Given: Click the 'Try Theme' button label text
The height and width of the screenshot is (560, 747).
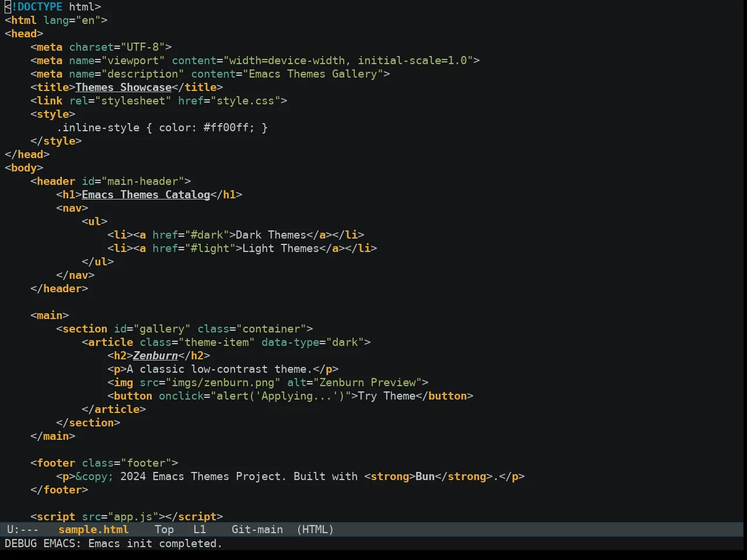Looking at the screenshot, I should pyautogui.click(x=386, y=396).
